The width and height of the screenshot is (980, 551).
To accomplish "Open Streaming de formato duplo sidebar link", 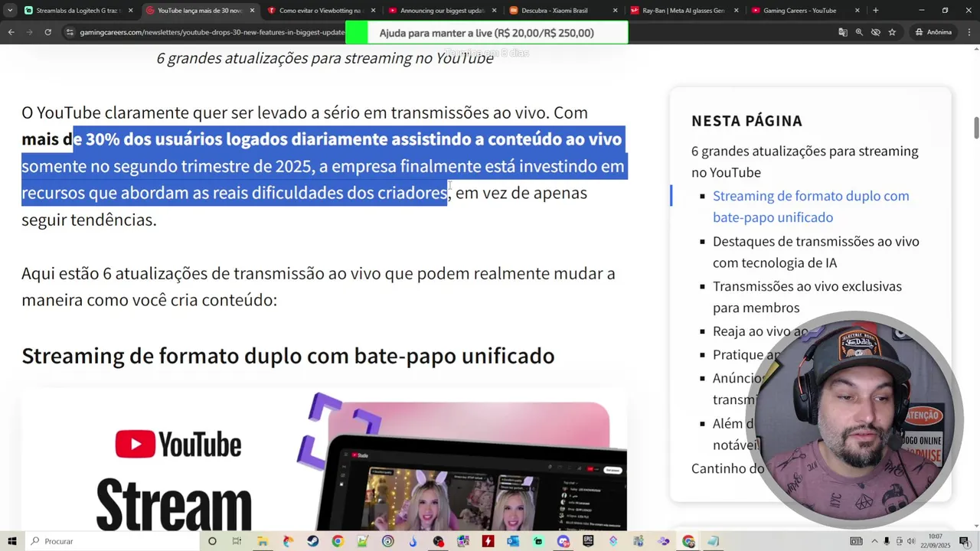I will (x=811, y=207).
